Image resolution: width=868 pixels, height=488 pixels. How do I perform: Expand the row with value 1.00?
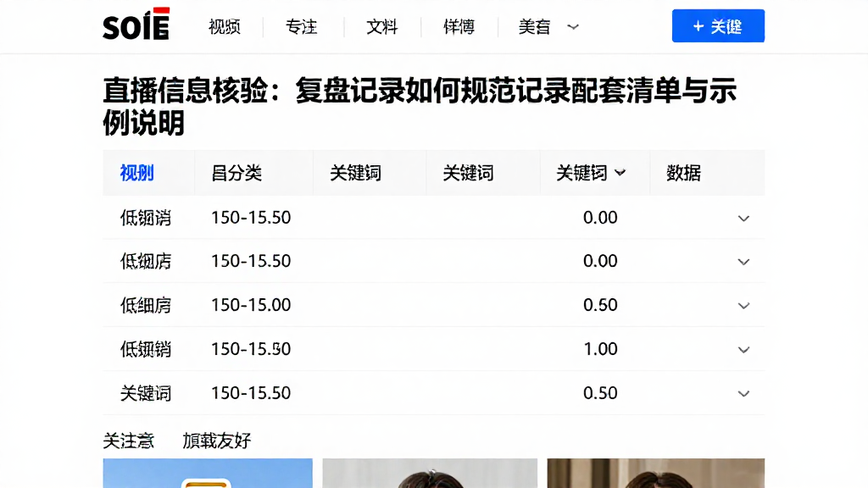(x=743, y=350)
